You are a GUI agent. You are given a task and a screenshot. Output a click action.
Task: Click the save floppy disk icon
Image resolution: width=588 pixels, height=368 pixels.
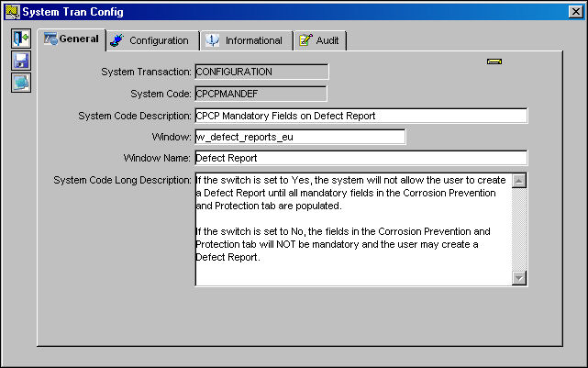[20, 61]
